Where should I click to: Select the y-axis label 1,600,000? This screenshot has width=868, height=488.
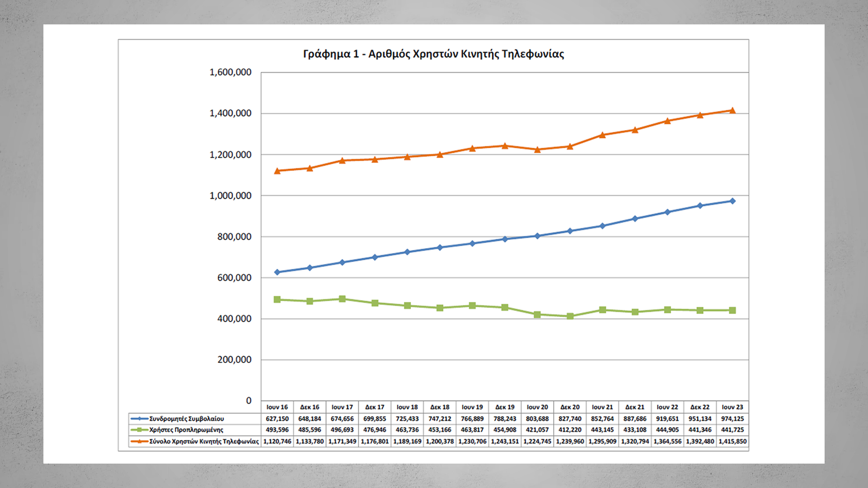pos(231,72)
